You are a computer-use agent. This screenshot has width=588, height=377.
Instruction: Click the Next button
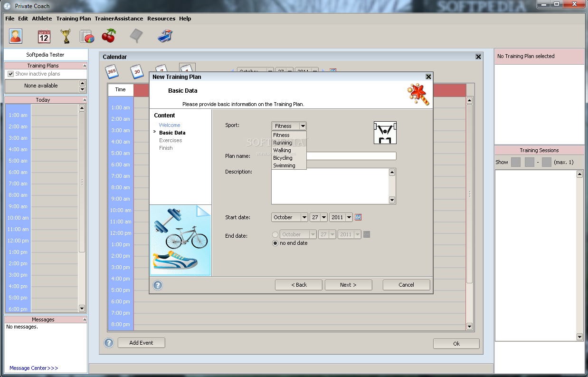click(348, 285)
